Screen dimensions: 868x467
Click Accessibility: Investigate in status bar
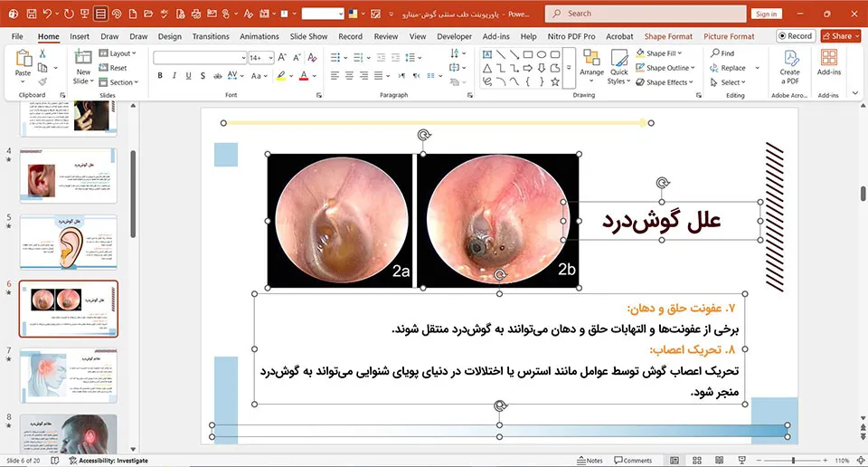[x=108, y=461]
